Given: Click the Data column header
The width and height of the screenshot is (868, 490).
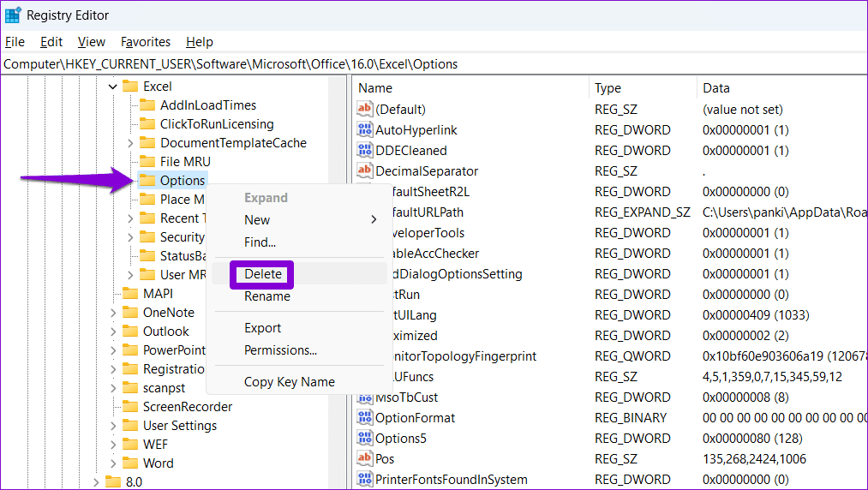Looking at the screenshot, I should (781, 88).
